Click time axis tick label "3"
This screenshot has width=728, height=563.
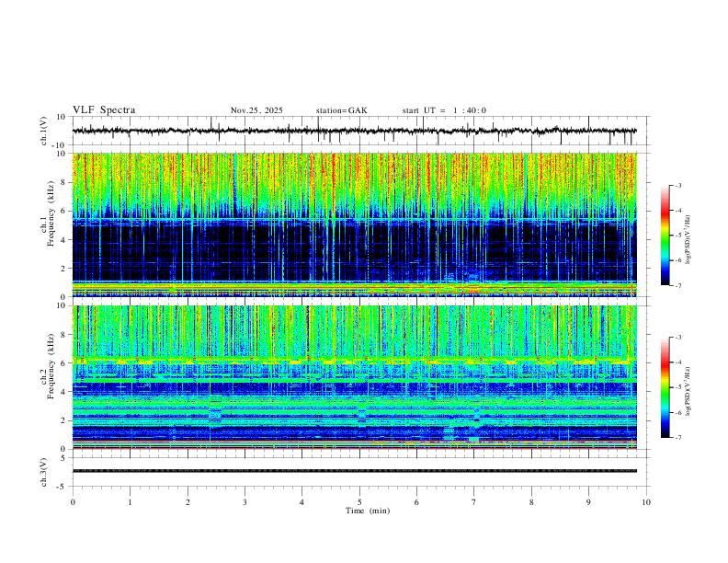[245, 502]
